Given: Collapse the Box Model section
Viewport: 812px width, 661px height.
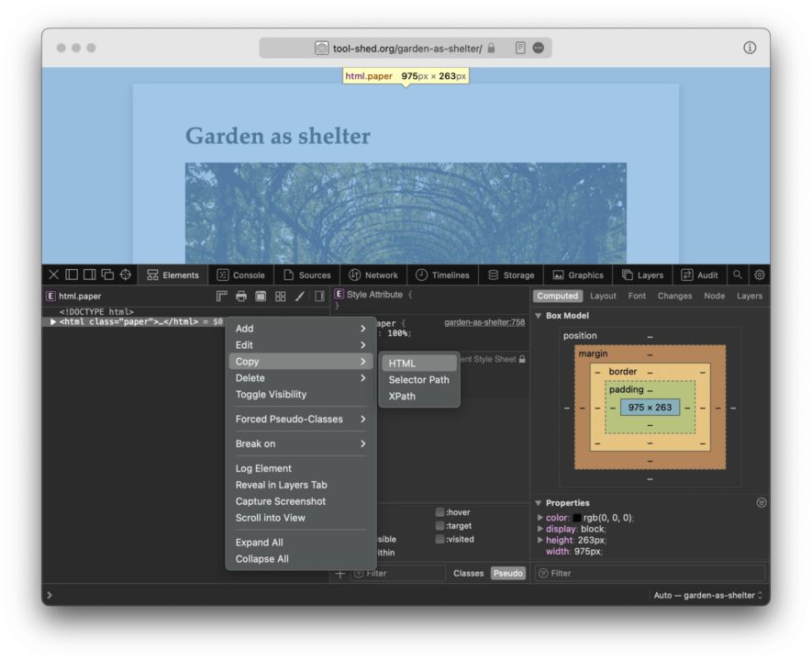Looking at the screenshot, I should pos(539,316).
